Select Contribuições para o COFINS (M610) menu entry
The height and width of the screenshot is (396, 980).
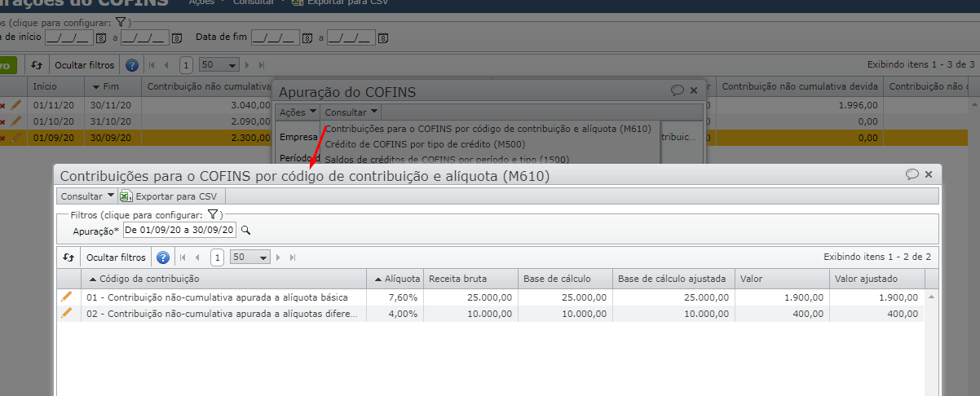coord(488,129)
